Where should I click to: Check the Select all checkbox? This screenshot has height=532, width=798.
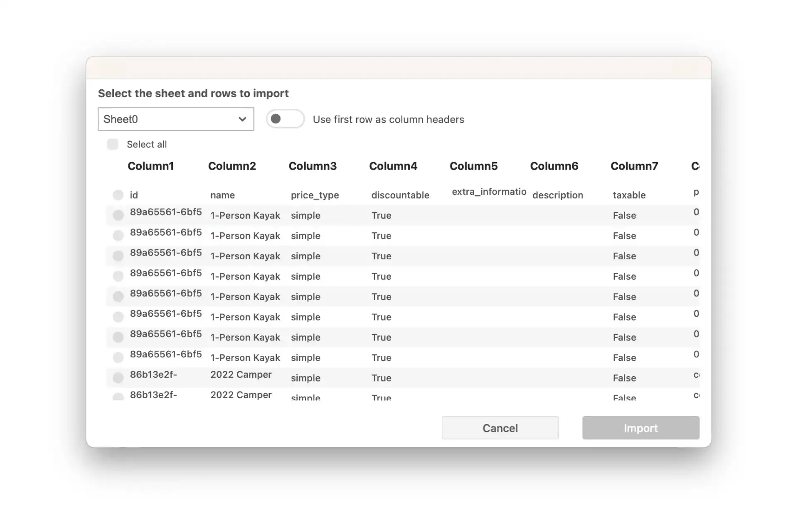click(x=113, y=144)
